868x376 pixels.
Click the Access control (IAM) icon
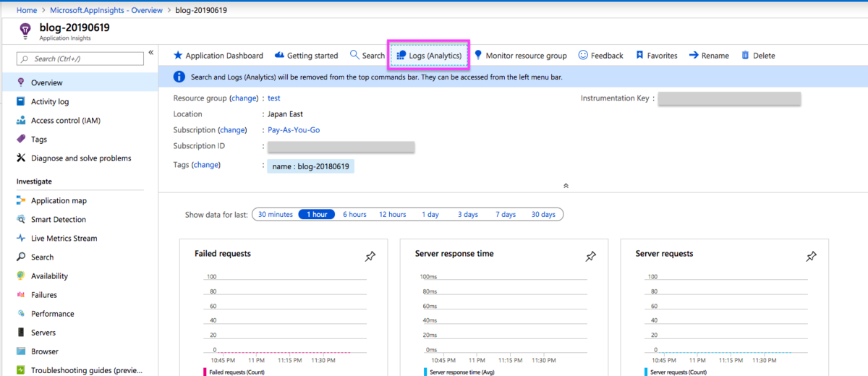tap(21, 120)
